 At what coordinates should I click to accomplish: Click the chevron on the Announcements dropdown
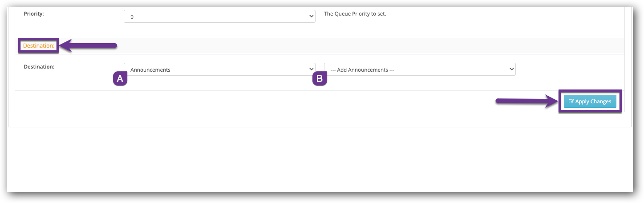tap(311, 69)
